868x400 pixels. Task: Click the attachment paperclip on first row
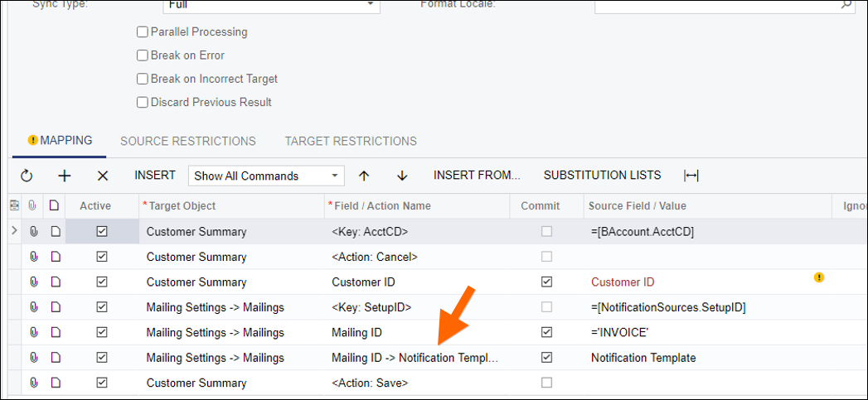[34, 232]
